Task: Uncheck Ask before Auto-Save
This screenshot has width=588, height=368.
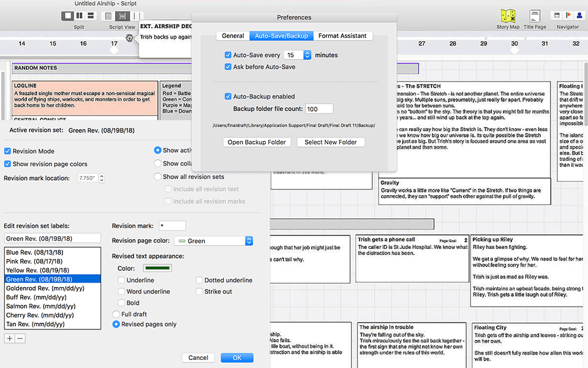Action: [x=229, y=66]
